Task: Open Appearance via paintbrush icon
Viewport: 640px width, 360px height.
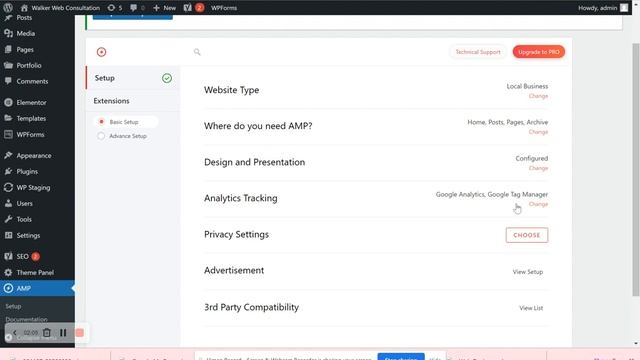Action: click(x=8, y=156)
